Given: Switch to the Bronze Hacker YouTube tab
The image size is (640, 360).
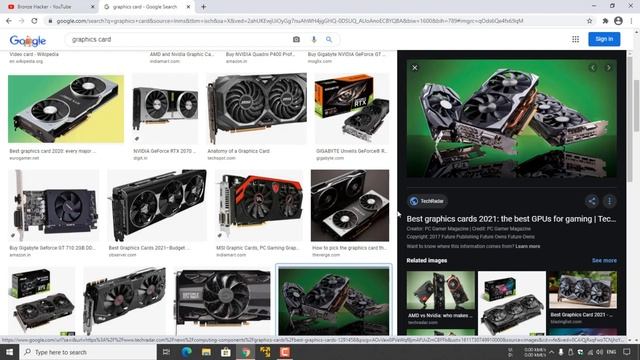Looking at the screenshot, I should (45, 7).
